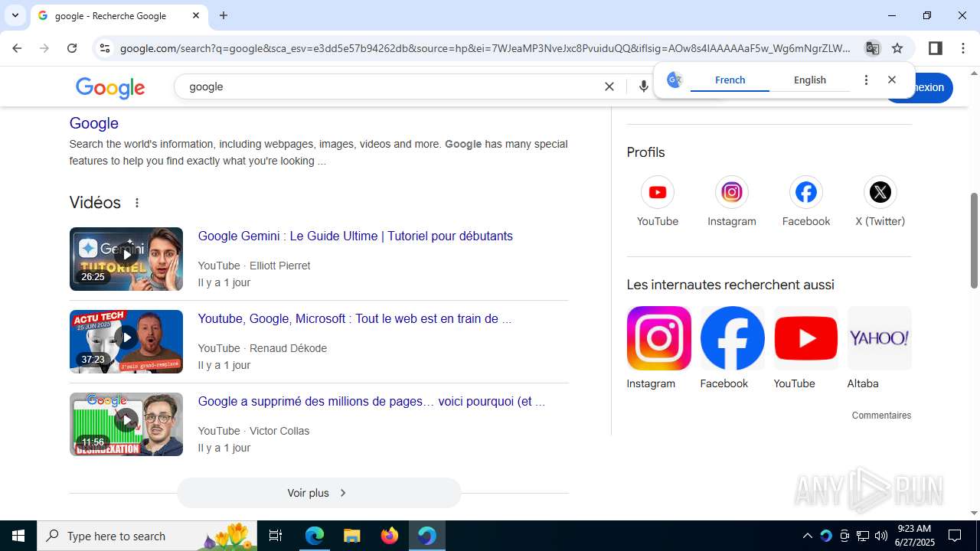Viewport: 980px width, 551px height.
Task: Toggle the browser side panel icon
Action: point(935,48)
